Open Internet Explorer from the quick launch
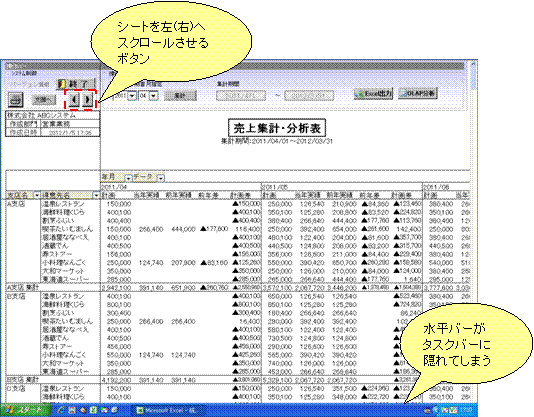 61,410
